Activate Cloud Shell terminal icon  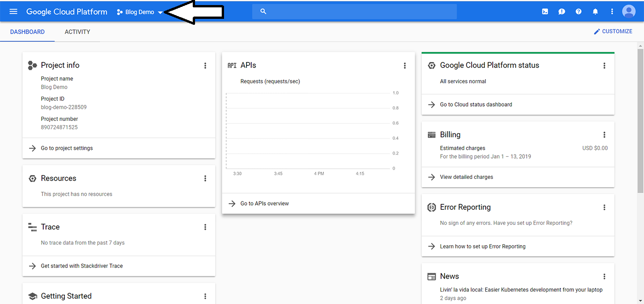point(545,11)
